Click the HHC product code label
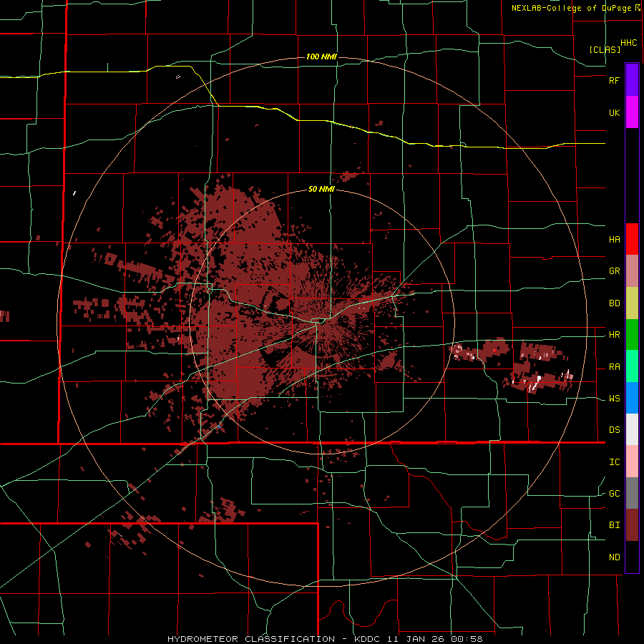This screenshot has width=644, height=644. click(x=628, y=43)
